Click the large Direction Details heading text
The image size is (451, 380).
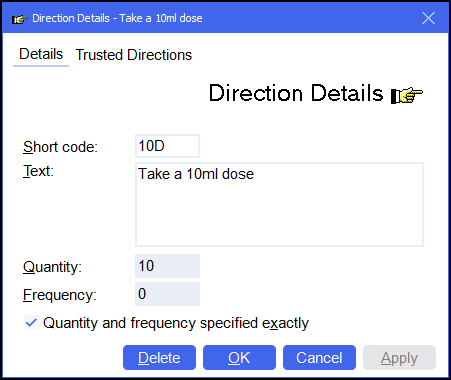click(x=296, y=93)
